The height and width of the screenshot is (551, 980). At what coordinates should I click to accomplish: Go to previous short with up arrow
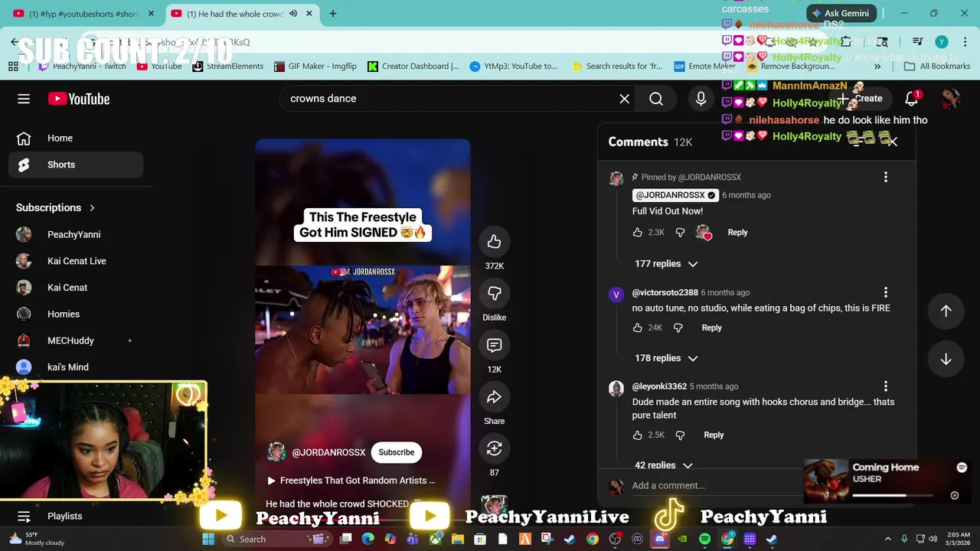pyautogui.click(x=946, y=311)
